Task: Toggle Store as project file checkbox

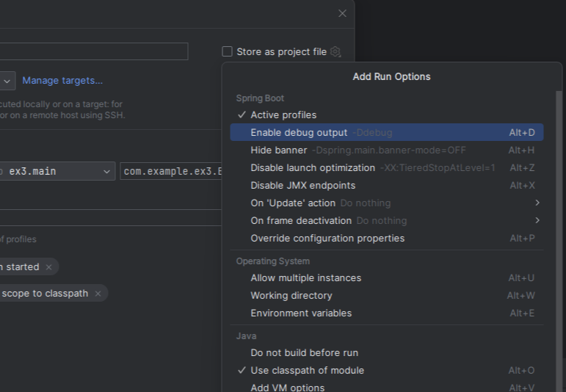Action: [x=227, y=51]
